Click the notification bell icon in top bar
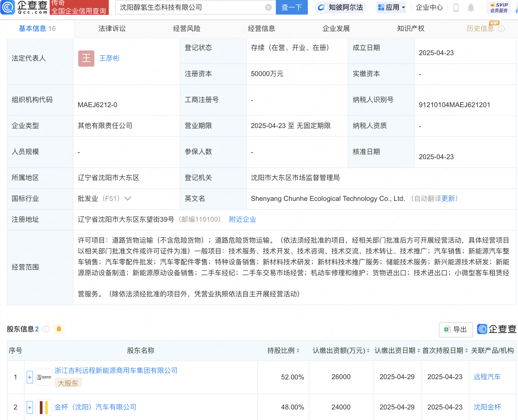The width and height of the screenshot is (518, 420). pos(471,8)
